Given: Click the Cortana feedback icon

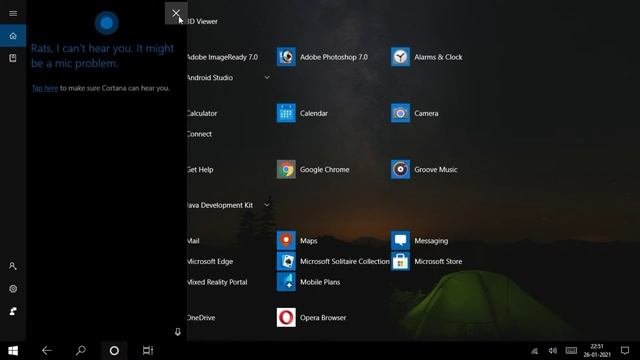Looking at the screenshot, I should (x=13, y=311).
